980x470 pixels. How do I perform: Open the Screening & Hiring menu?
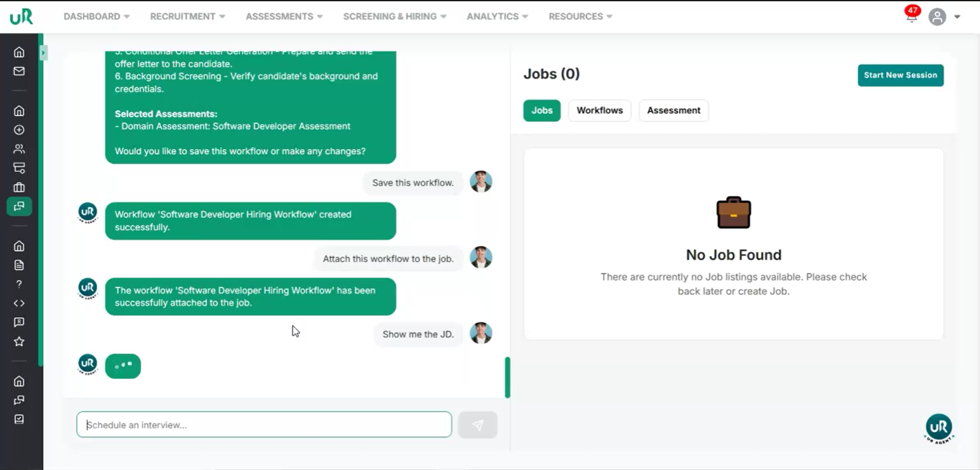pyautogui.click(x=394, y=16)
